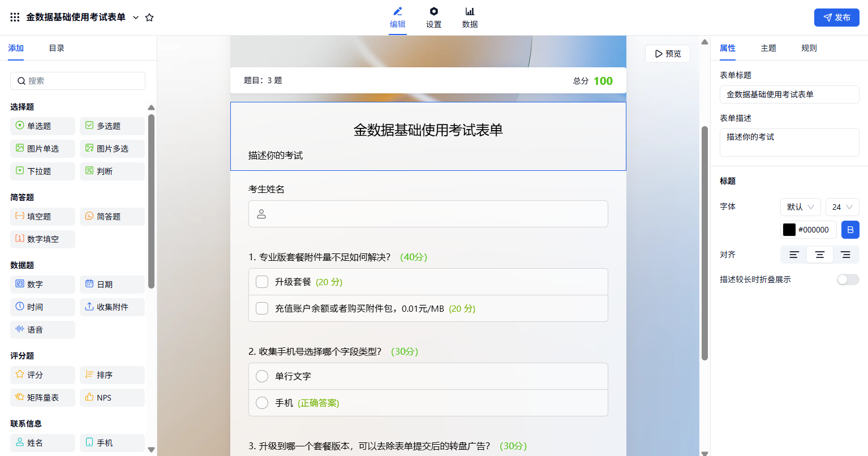868x456 pixels.
Task: Click the apps grid icon
Action: coord(15,18)
